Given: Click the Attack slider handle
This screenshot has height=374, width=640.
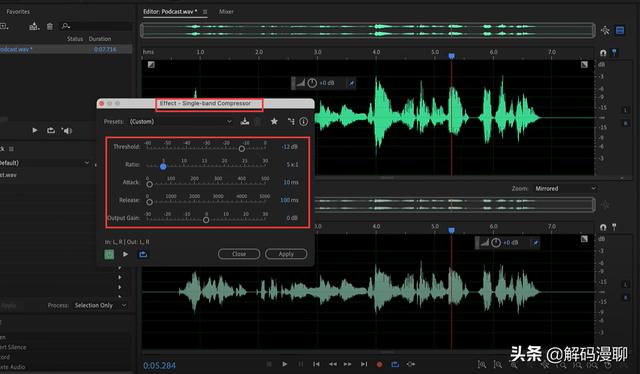Looking at the screenshot, I should [149, 185].
